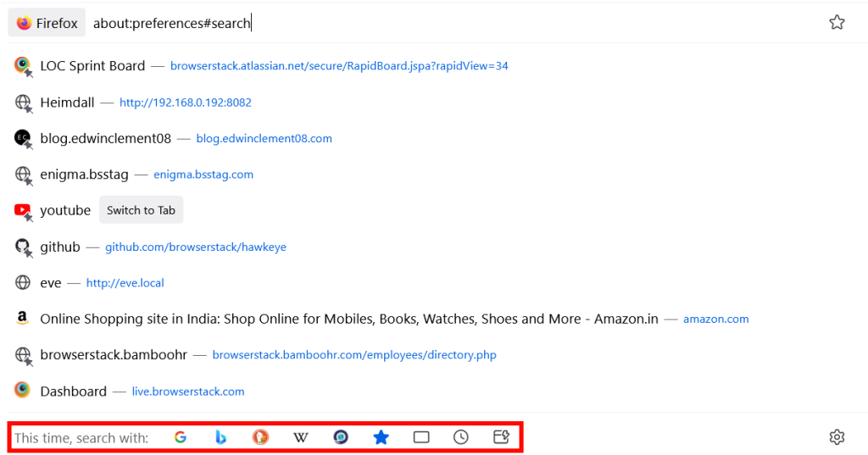This screenshot has width=868, height=455.
Task: Open bamboohr employees directory link
Action: pos(354,355)
